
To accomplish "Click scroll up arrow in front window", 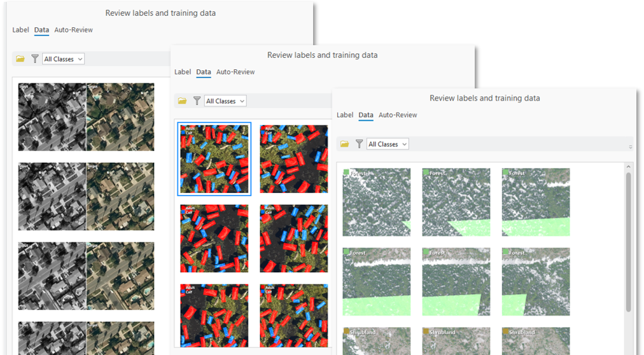I will tap(628, 167).
